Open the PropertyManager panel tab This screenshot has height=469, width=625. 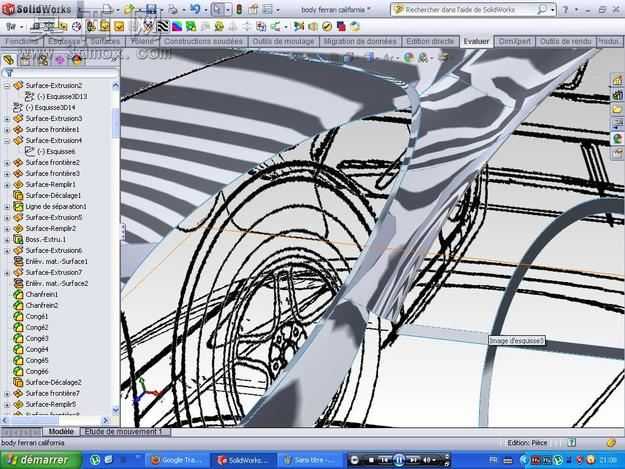point(26,60)
